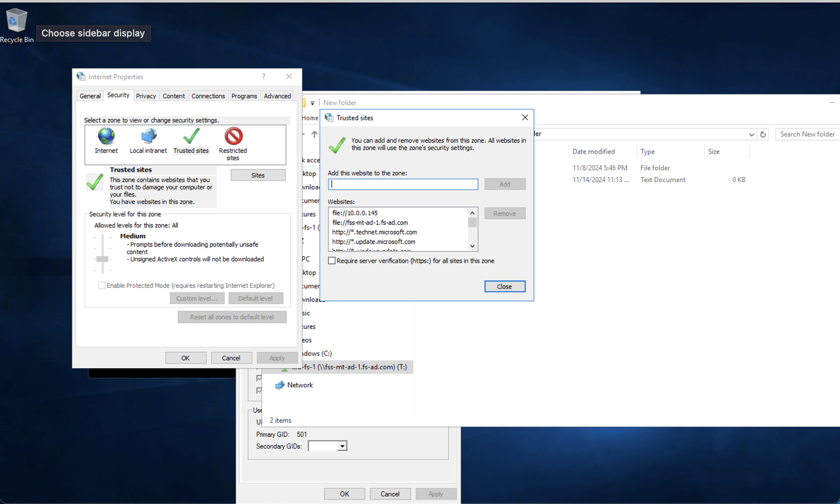
Task: Open the Secondary GIDs dropdown
Action: tap(342, 446)
